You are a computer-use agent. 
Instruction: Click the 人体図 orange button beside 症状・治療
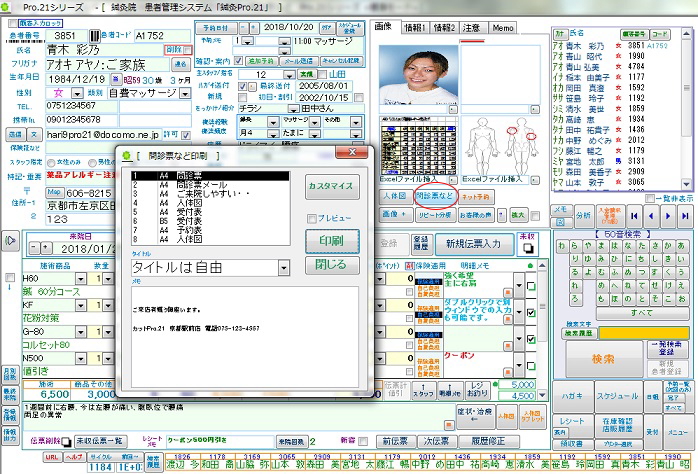click(x=506, y=417)
